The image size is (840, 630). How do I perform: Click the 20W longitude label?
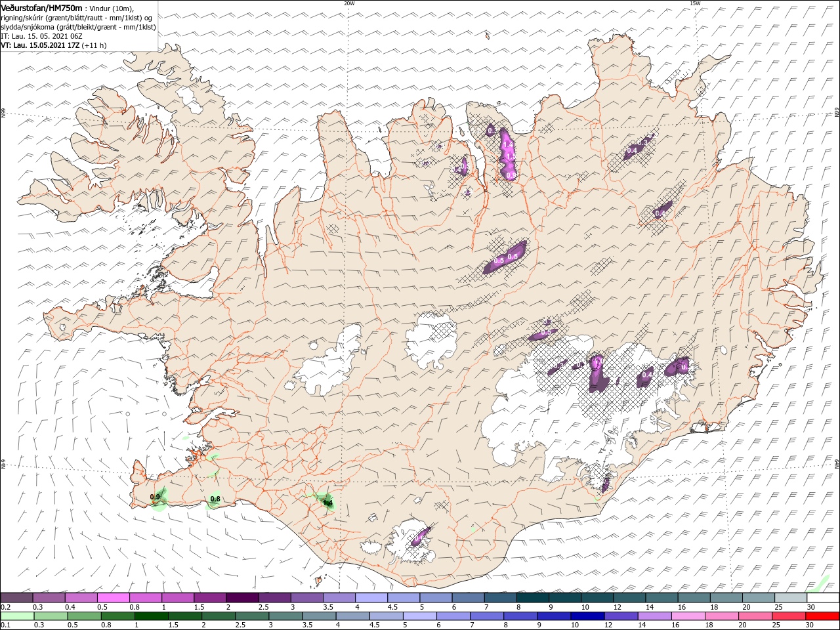pos(349,3)
